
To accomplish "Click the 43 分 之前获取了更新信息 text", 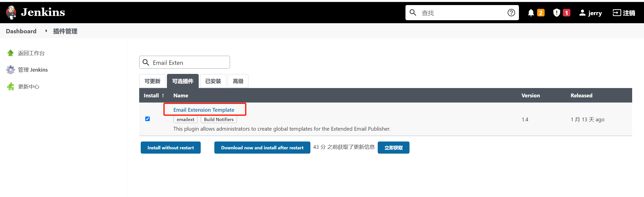I will (x=344, y=147).
